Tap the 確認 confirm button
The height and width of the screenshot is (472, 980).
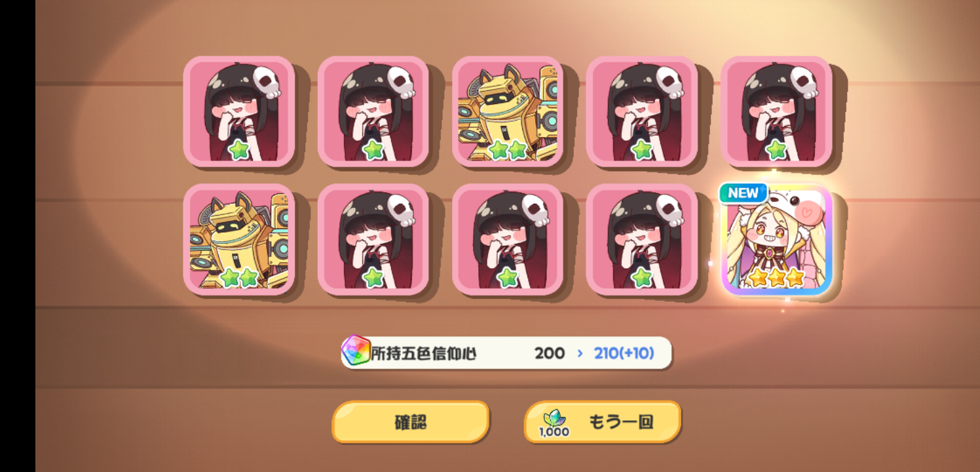pyautogui.click(x=411, y=422)
